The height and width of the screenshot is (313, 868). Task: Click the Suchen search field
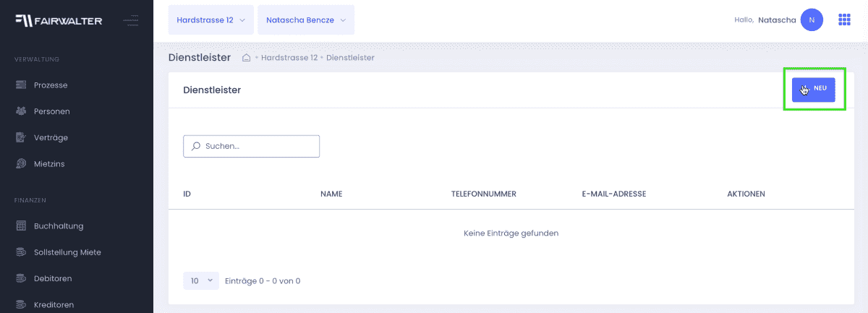251,146
